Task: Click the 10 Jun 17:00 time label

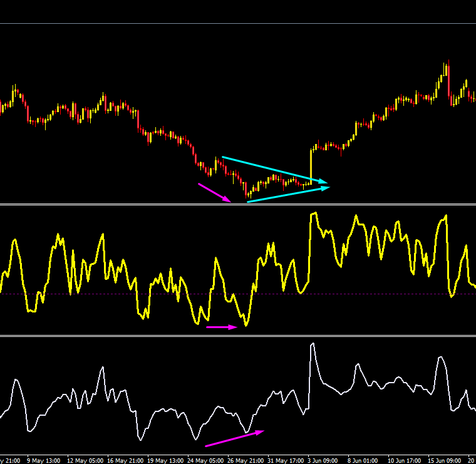Action: (405, 461)
